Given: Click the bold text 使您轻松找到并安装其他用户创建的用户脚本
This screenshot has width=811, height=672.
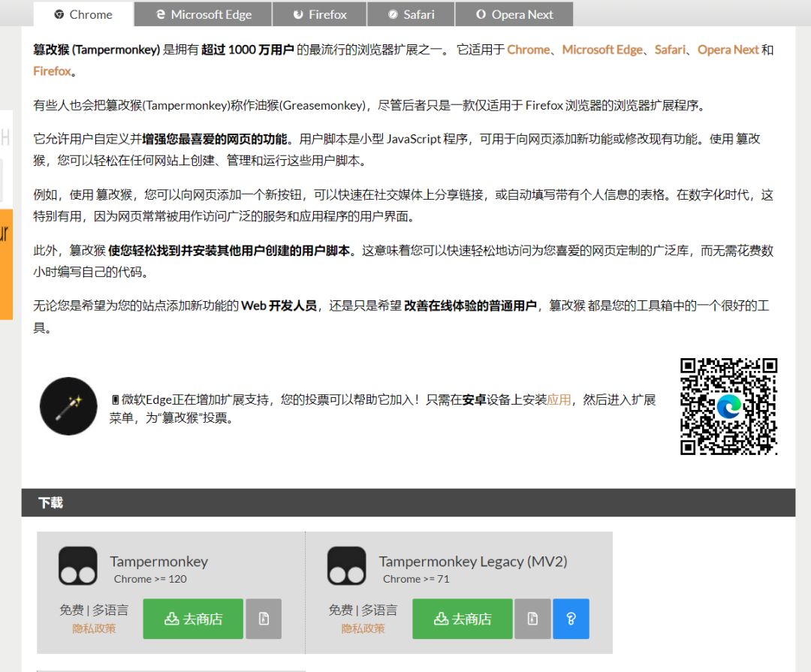Looking at the screenshot, I should (229, 251).
